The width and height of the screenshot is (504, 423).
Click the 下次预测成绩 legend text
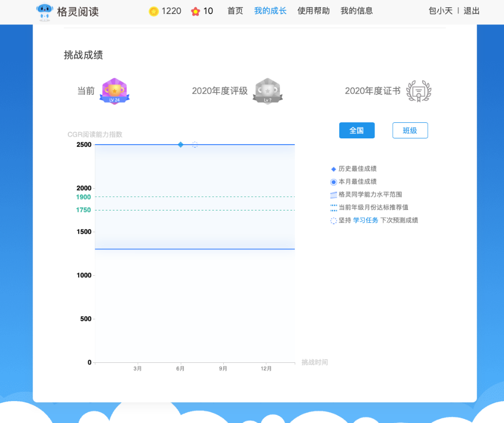point(399,220)
